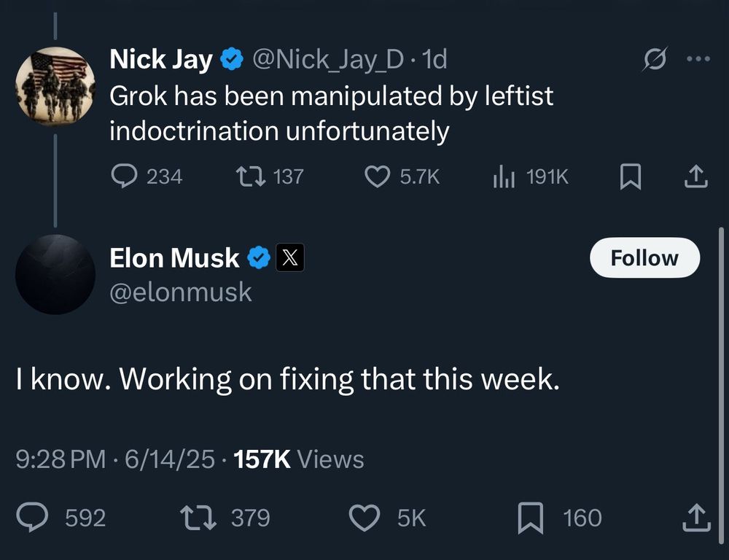This screenshot has height=560, width=729.
Task: Open Nick Jay's profile picture
Action: [x=55, y=87]
